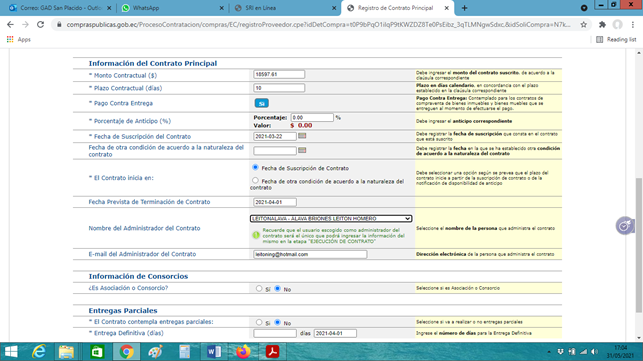Open calendar icon for otra condición date
643x361 pixels.
tap(302, 150)
